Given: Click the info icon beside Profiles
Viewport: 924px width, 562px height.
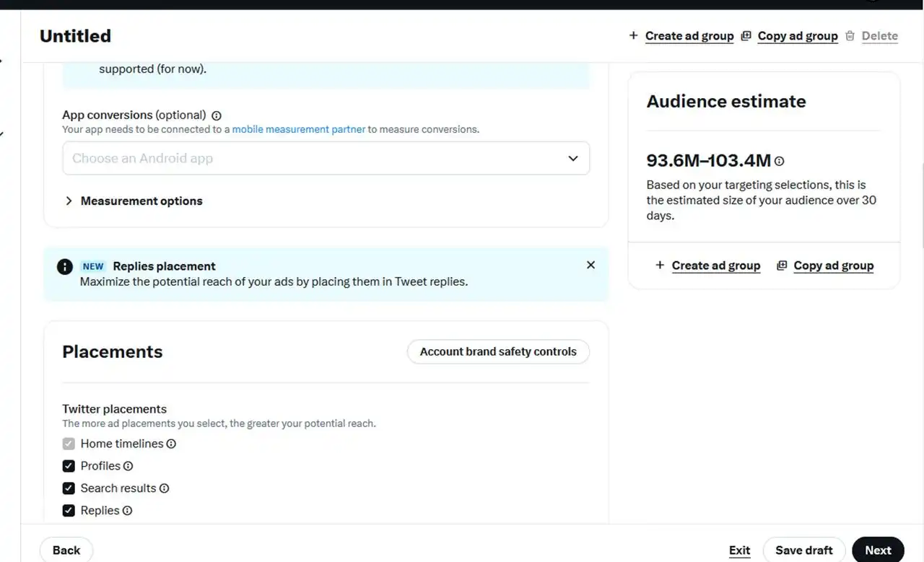Looking at the screenshot, I should point(128,466).
